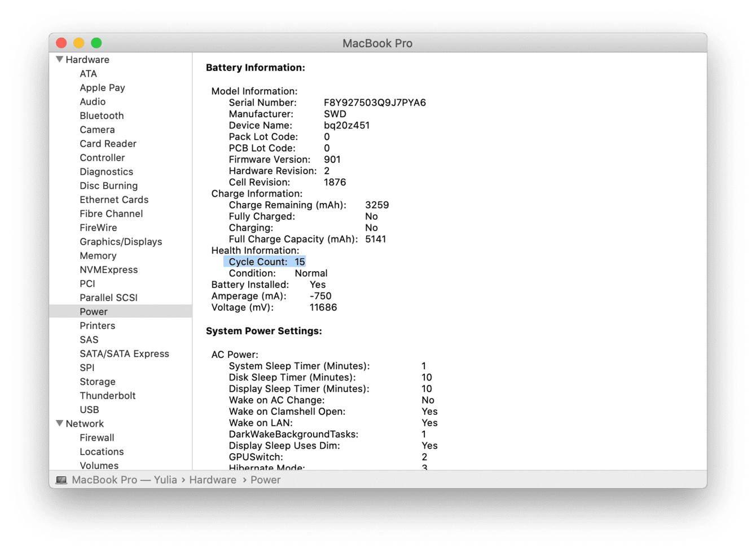Click Firmware Version value 901
756x553 pixels.
click(x=332, y=160)
